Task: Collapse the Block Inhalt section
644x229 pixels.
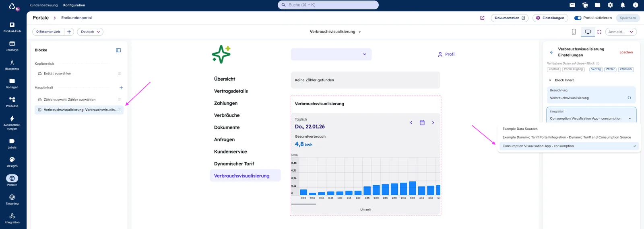Action: [550, 80]
